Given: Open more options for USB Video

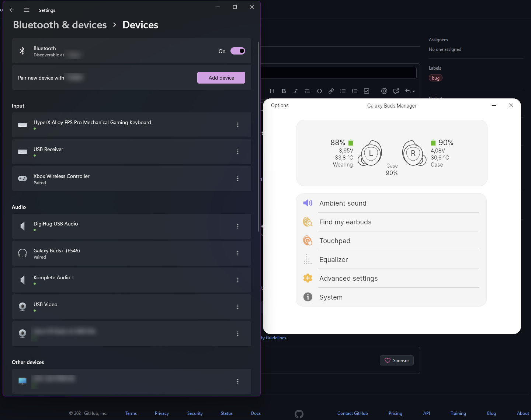Looking at the screenshot, I should point(238,307).
